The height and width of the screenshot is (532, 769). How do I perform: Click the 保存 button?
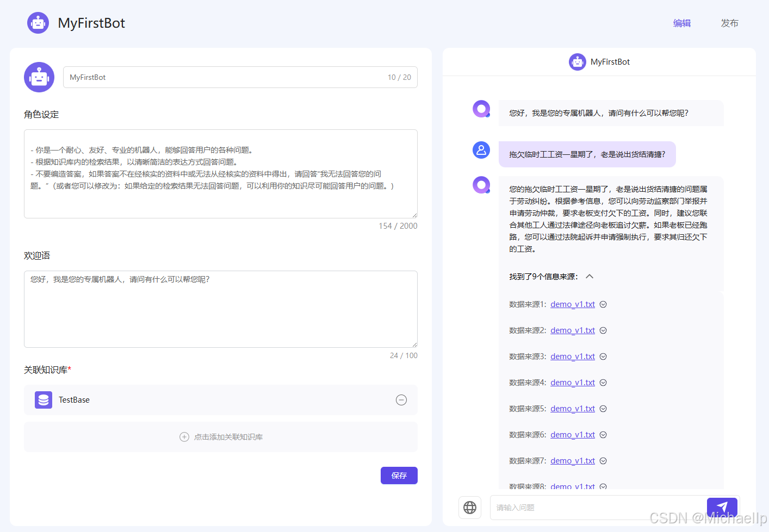pos(399,475)
